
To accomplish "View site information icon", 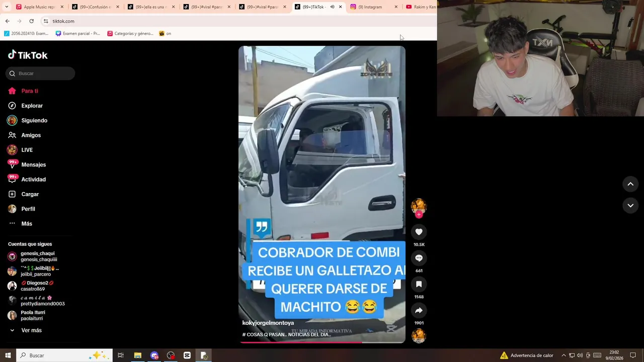I will pyautogui.click(x=46, y=21).
